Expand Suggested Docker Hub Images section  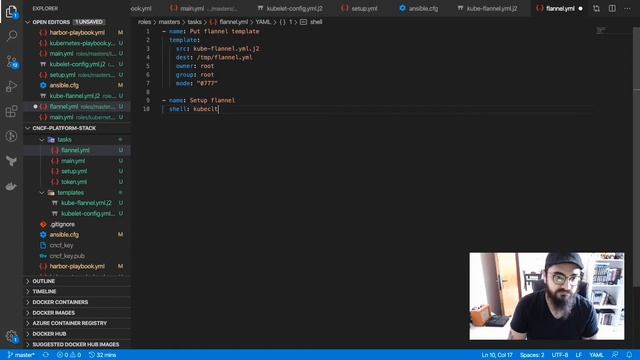coord(77,344)
